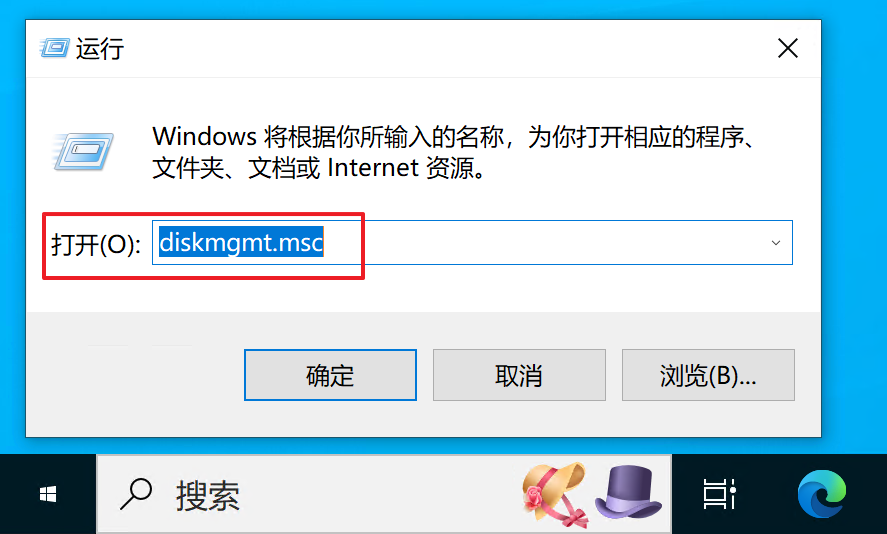The image size is (887, 534).
Task: Click the 确定 button to run the command
Action: coord(330,375)
